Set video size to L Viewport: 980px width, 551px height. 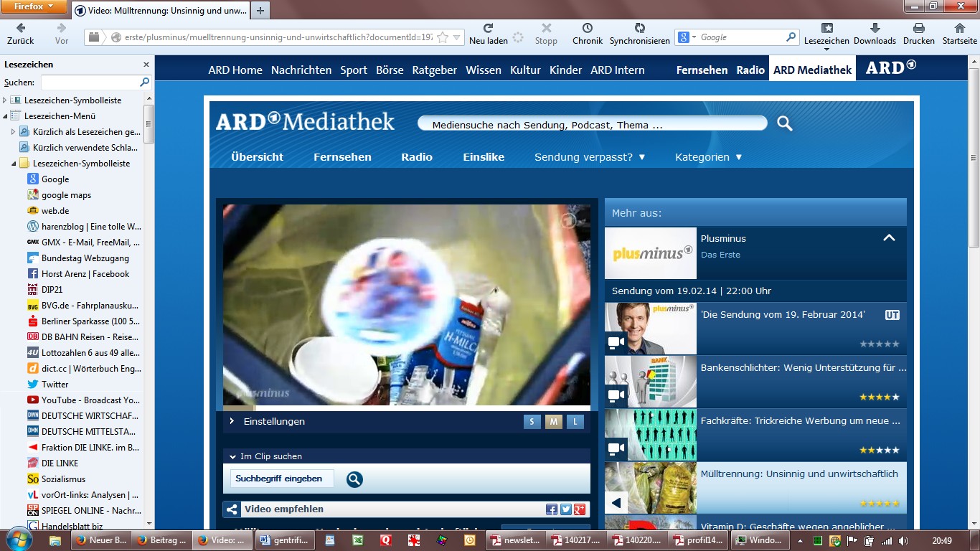coord(575,422)
